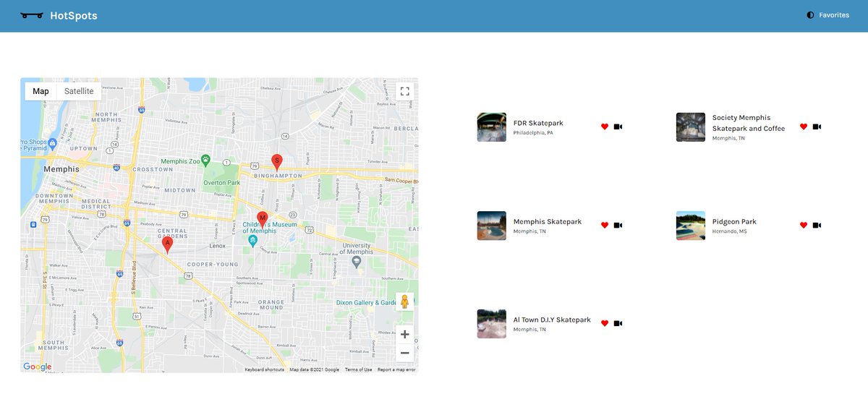
Task: Open Memphis Skatepark video icon
Action: [618, 225]
